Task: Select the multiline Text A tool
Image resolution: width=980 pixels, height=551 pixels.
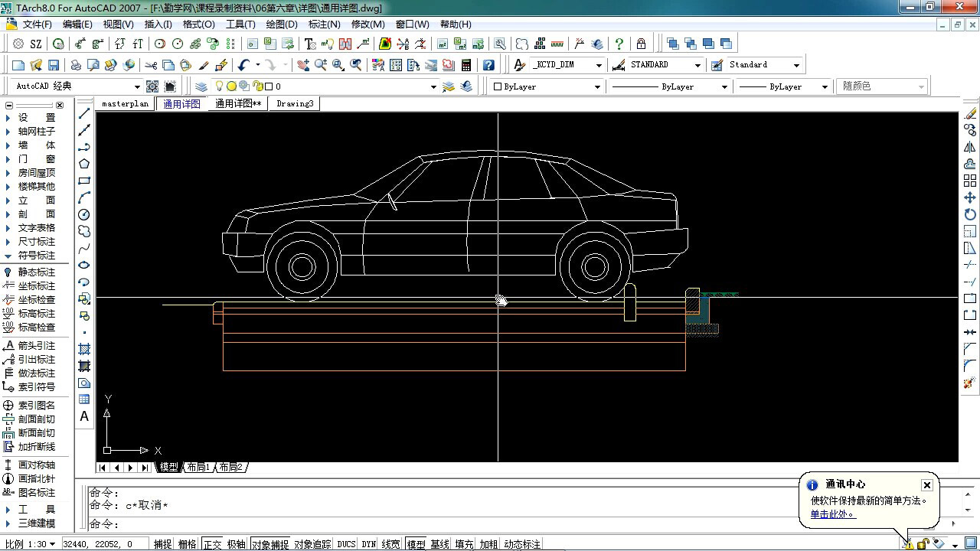Action: 84,416
